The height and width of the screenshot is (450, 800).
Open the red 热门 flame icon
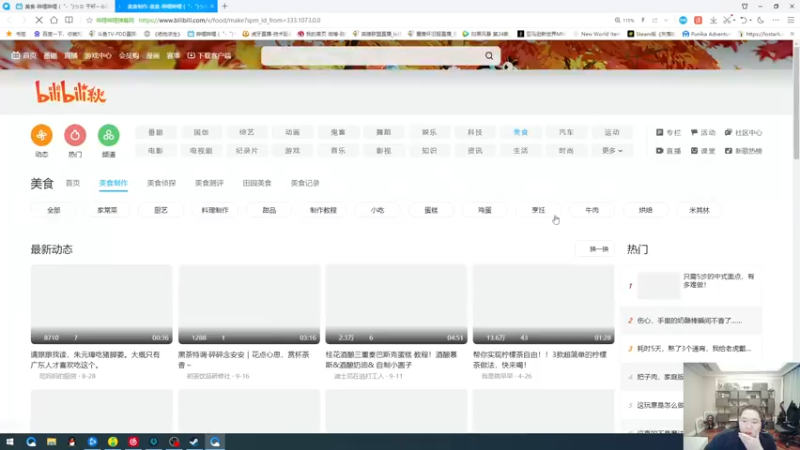tap(75, 135)
